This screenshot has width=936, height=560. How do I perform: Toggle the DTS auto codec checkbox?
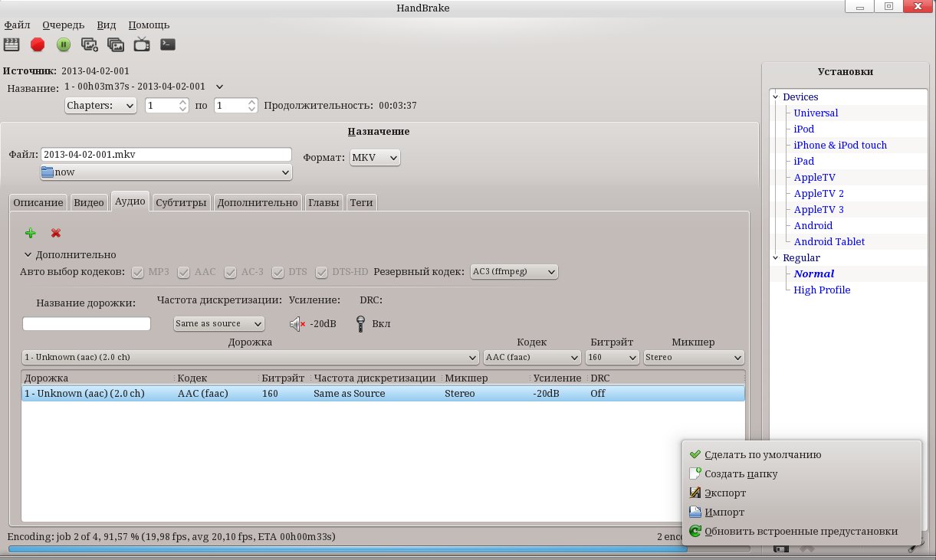(277, 272)
